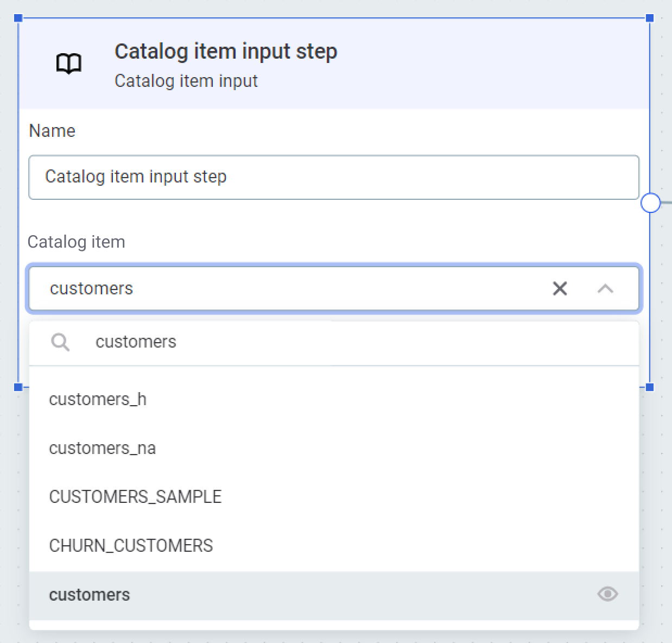Collapse the catalog item dropdown list
Viewport: 672px width, 643px height.
click(x=604, y=288)
